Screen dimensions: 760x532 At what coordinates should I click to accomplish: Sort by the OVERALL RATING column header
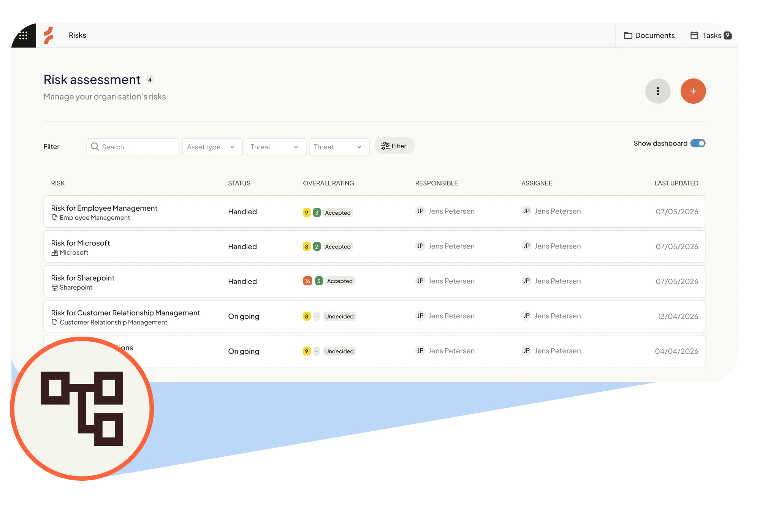point(328,183)
